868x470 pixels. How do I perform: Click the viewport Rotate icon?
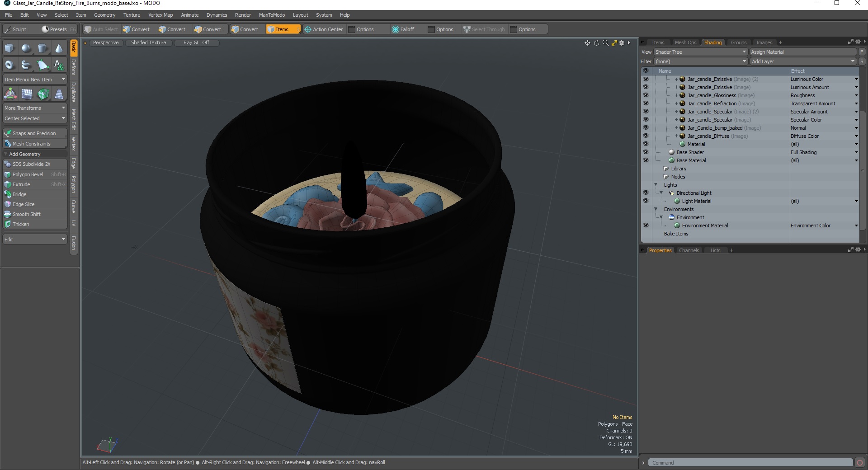(x=596, y=43)
